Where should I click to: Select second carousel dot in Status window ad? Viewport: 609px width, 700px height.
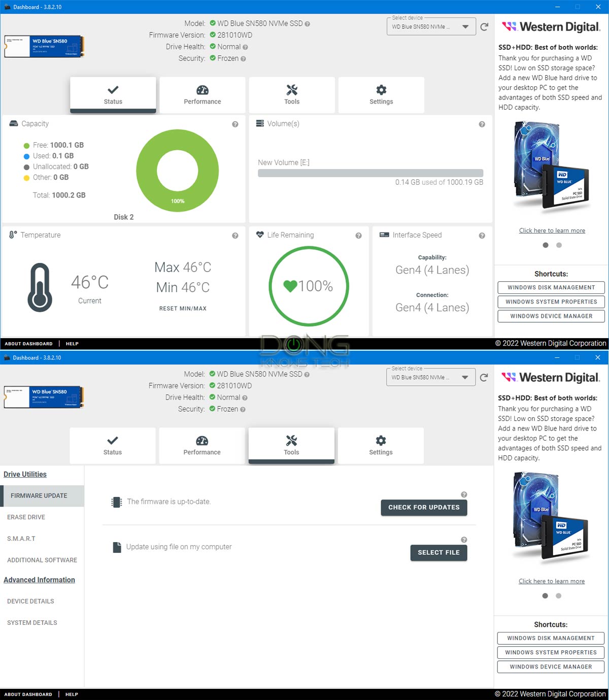[559, 245]
